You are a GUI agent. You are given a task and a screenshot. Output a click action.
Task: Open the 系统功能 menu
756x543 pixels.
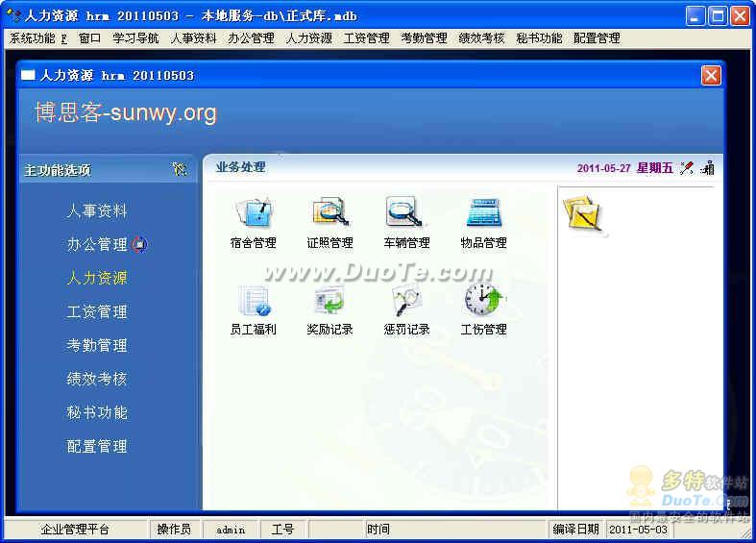click(38, 38)
